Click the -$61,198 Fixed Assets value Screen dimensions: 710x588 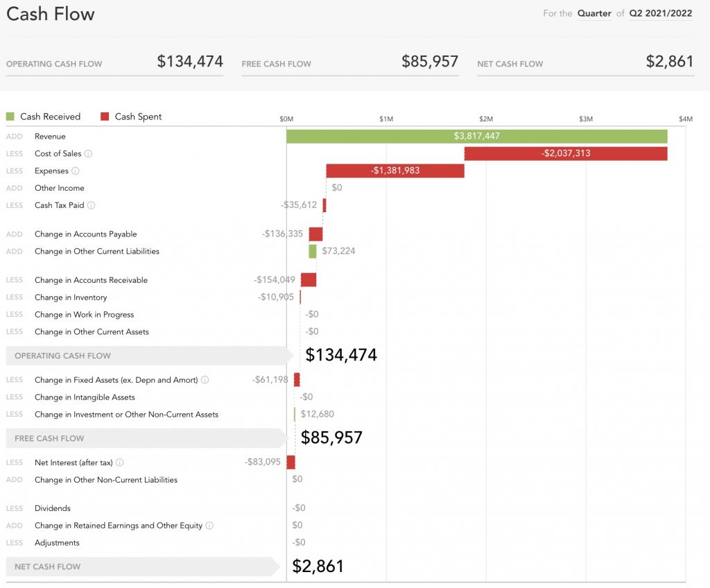270,379
